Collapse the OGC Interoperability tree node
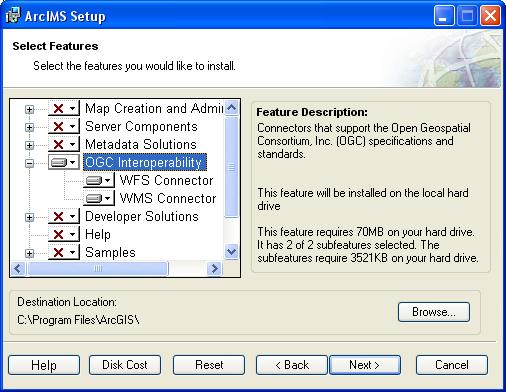 (30, 163)
